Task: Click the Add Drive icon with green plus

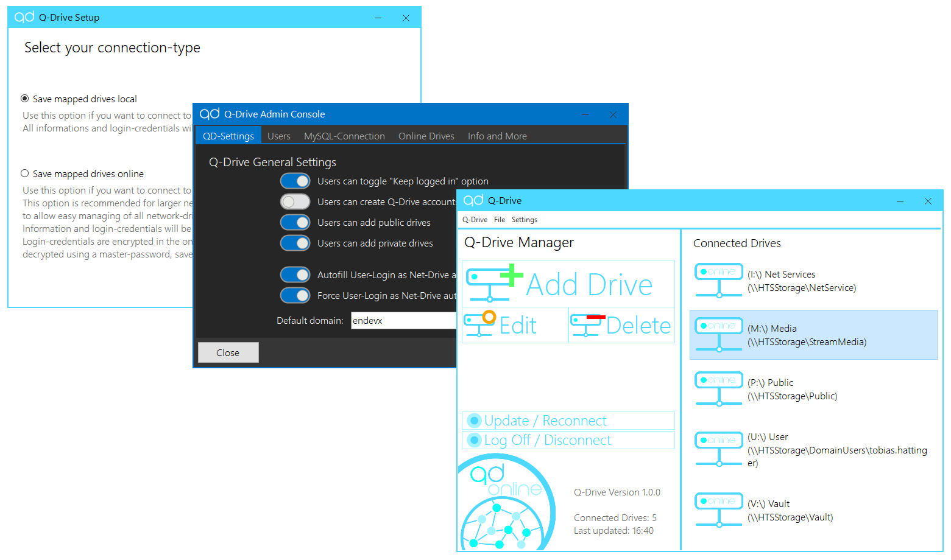Action: (494, 283)
